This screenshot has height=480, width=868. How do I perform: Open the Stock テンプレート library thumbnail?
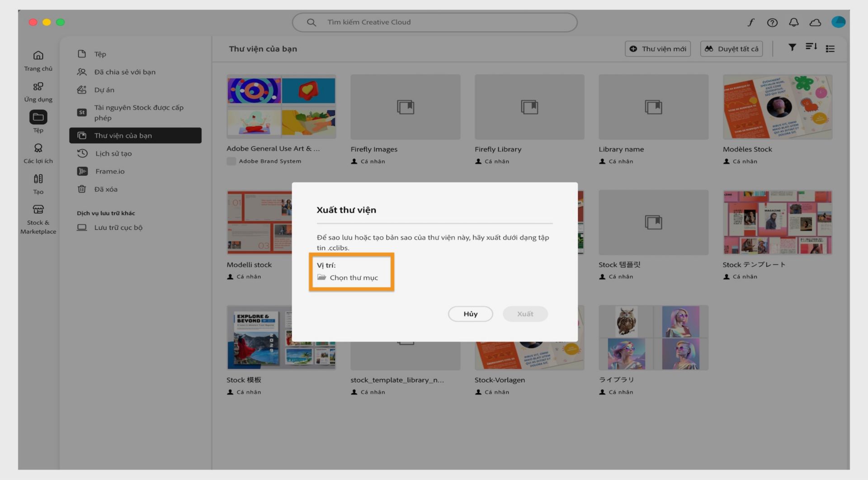pyautogui.click(x=778, y=222)
